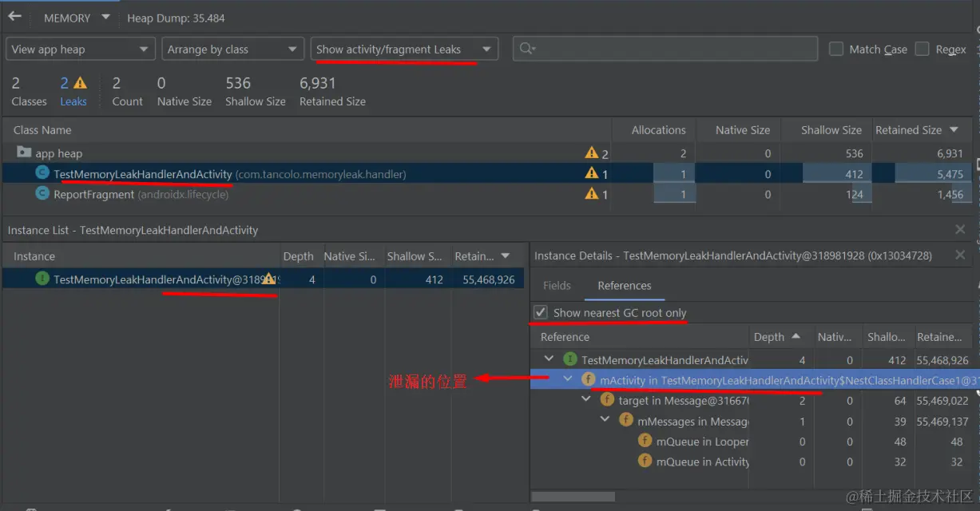
Task: Click the Retained Size column sort arrow
Action: tap(954, 130)
